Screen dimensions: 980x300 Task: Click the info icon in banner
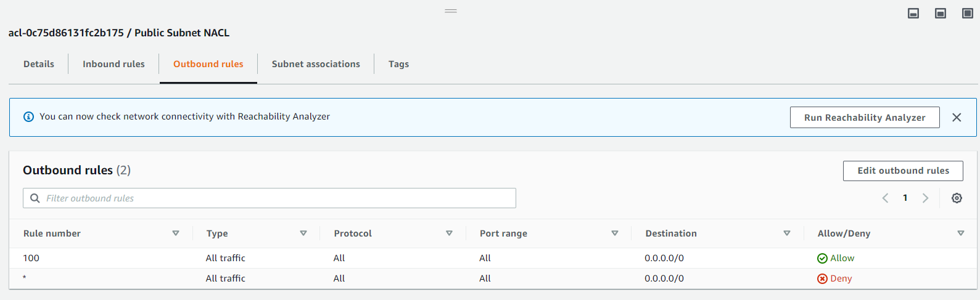click(x=28, y=117)
